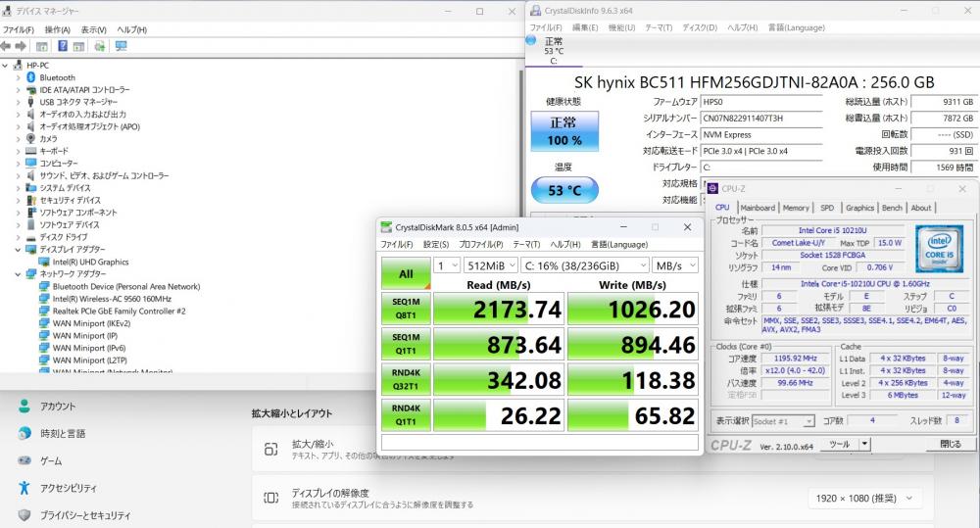The image size is (980, 528).
Task: Open CrystalDiskMark 設定(S) menu
Action: [x=436, y=244]
